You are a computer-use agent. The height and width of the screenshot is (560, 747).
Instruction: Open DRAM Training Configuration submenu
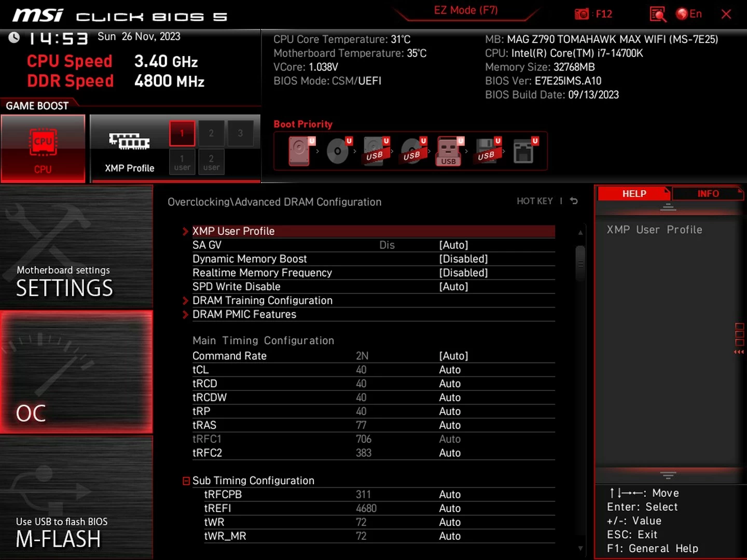tap(262, 301)
